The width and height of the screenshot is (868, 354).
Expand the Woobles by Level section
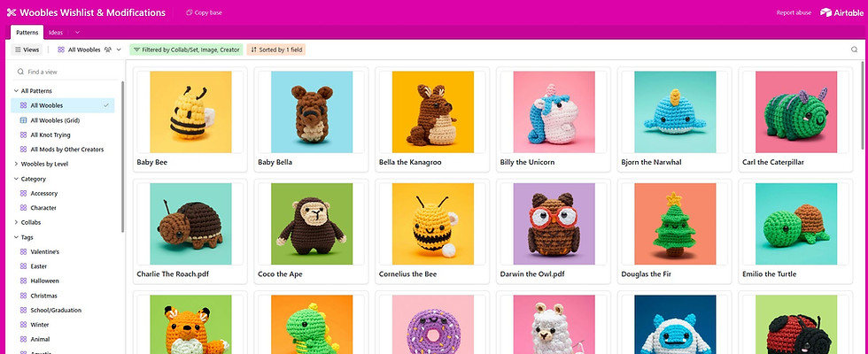pyautogui.click(x=16, y=164)
